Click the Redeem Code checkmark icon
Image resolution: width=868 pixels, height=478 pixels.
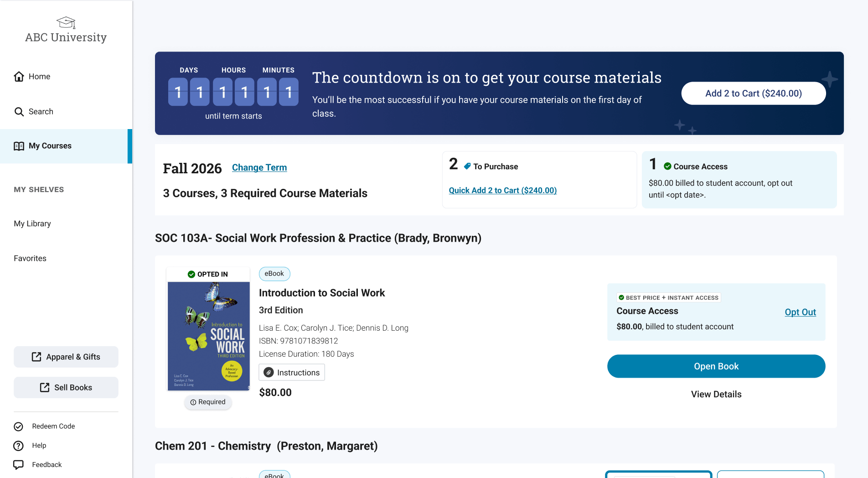coord(18,426)
